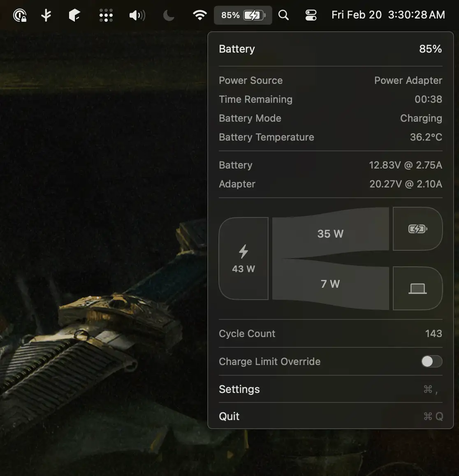Click the 35 W battery flow band

(330, 233)
